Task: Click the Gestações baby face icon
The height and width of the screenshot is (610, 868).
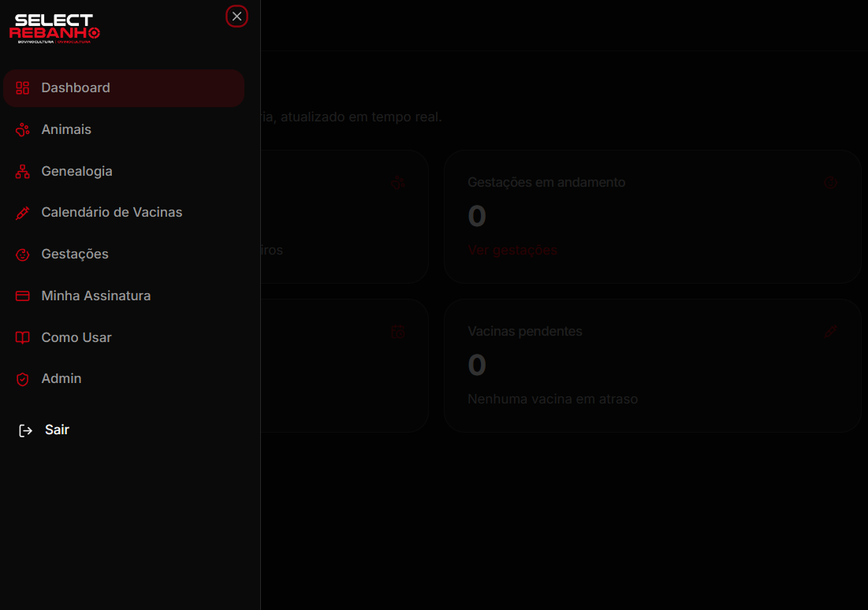Action: point(23,254)
